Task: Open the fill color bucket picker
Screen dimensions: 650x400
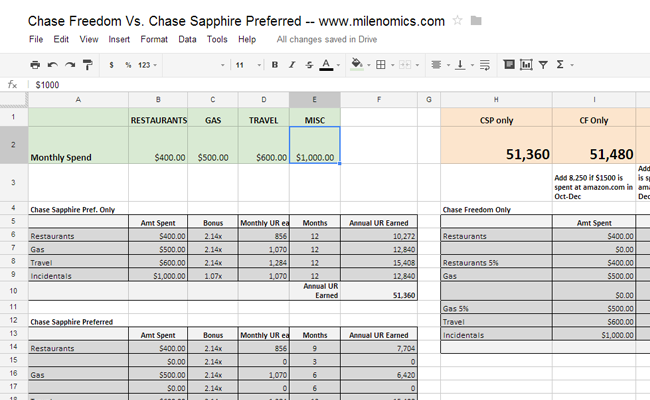Action: coord(357,64)
